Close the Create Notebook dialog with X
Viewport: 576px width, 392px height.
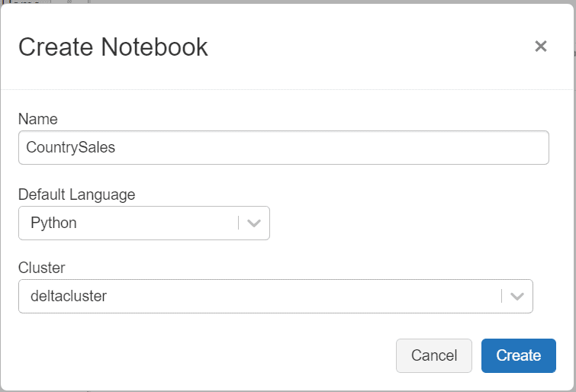pyautogui.click(x=541, y=47)
